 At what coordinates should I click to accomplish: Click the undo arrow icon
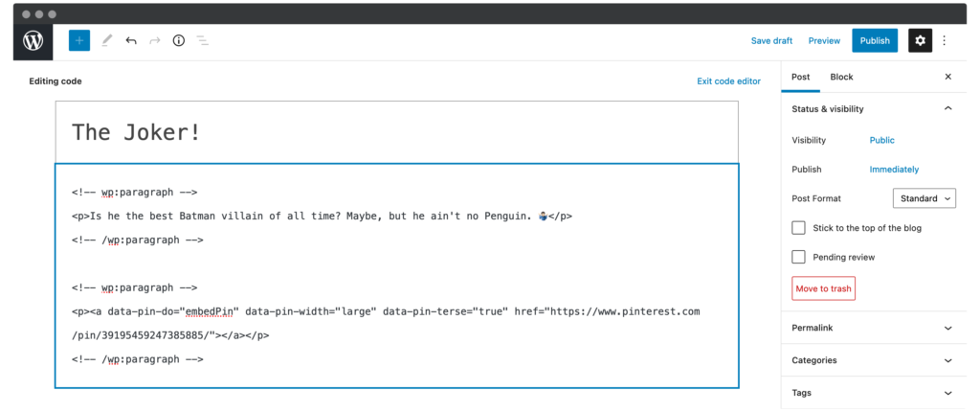[131, 40]
